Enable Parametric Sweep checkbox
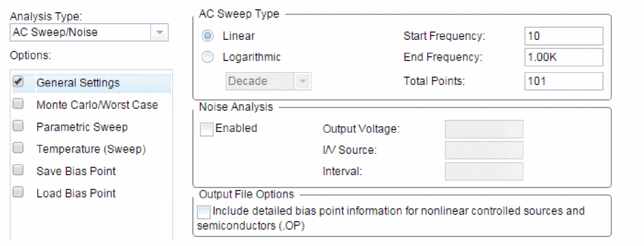The width and height of the screenshot is (644, 246). click(17, 126)
